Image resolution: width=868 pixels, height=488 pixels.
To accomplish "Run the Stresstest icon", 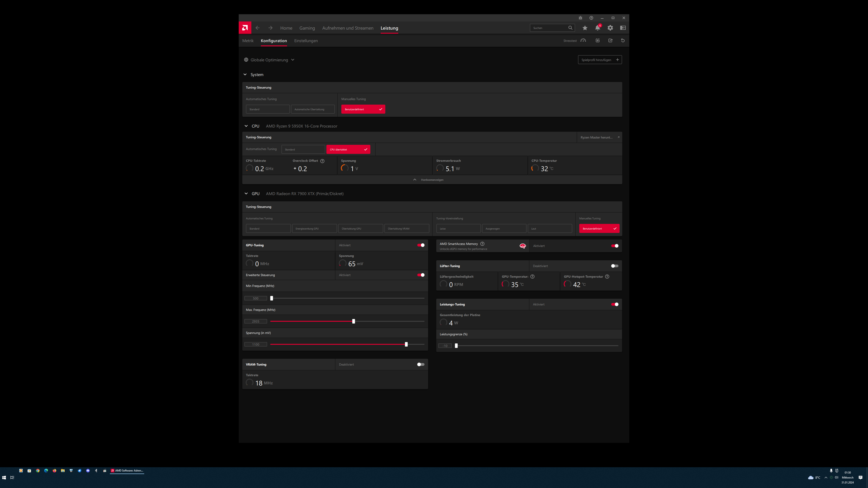I will (x=583, y=40).
